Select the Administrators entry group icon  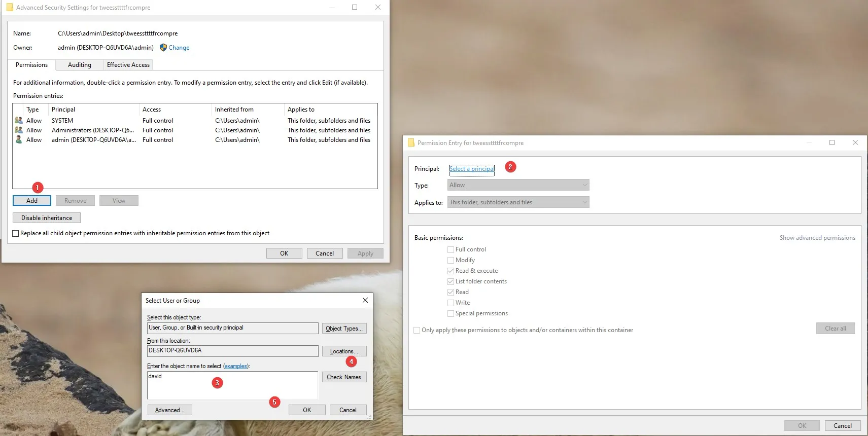tap(19, 130)
